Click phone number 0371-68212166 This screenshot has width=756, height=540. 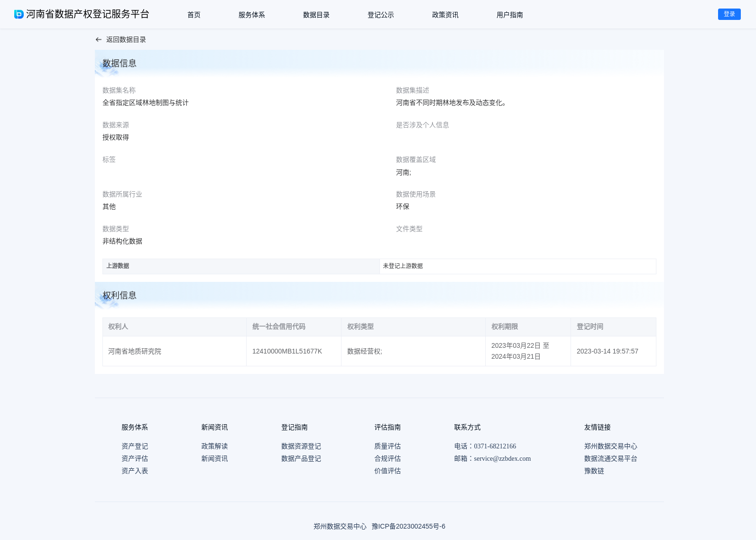coord(495,446)
